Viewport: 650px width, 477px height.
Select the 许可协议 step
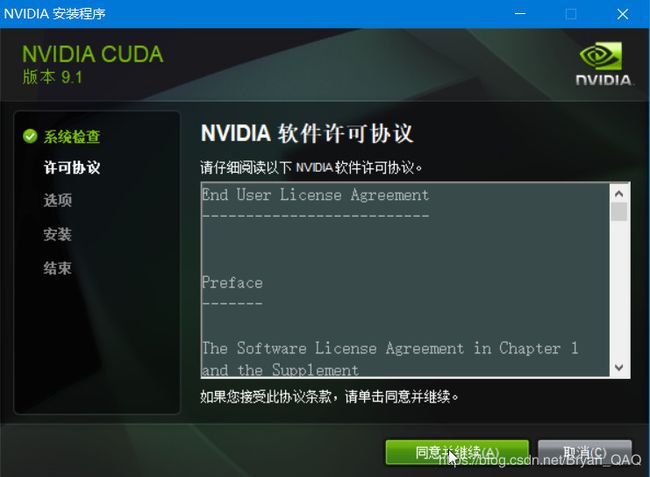pyautogui.click(x=72, y=167)
